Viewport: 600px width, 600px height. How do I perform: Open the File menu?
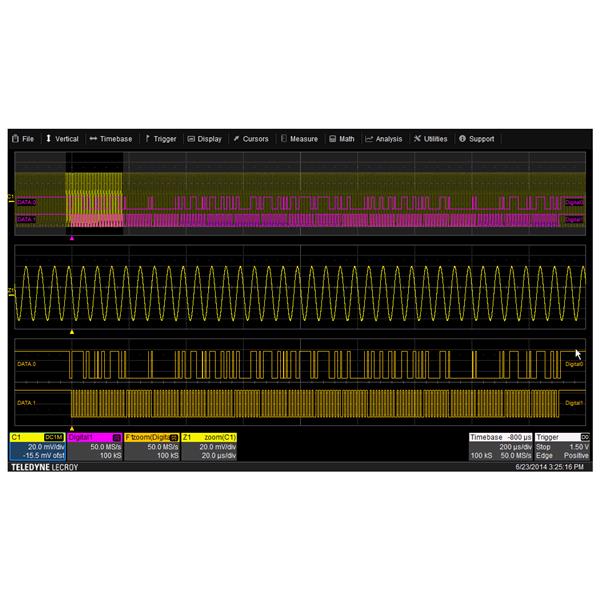click(x=23, y=139)
